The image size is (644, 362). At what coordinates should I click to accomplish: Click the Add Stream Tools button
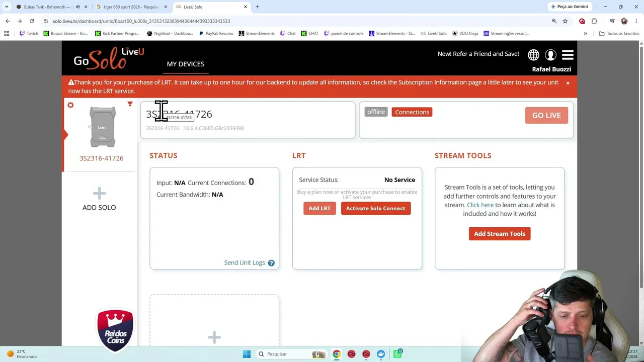point(500,234)
